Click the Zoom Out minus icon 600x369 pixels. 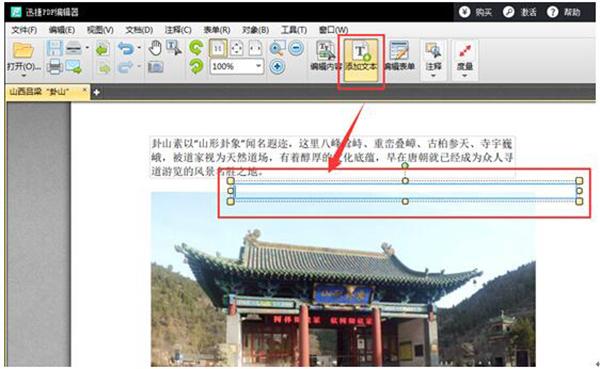296,48
